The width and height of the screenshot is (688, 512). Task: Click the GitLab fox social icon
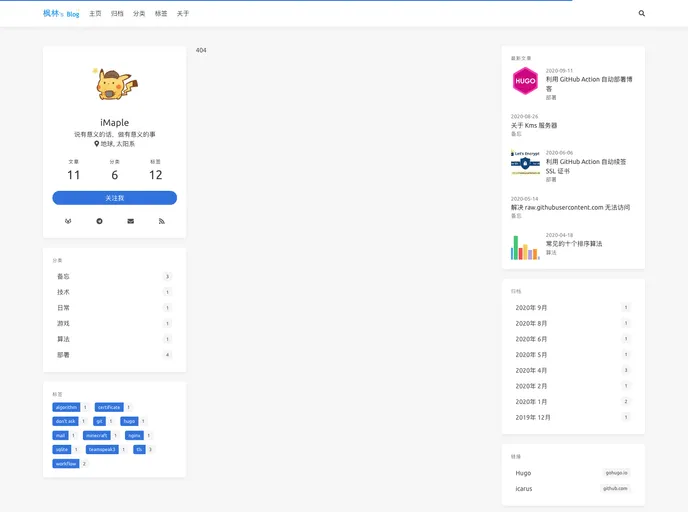(68, 221)
